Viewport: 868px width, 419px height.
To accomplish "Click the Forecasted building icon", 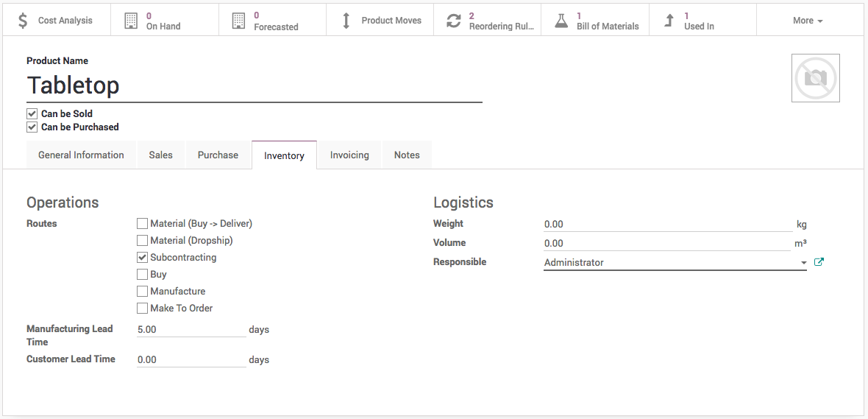I will click(x=238, y=21).
